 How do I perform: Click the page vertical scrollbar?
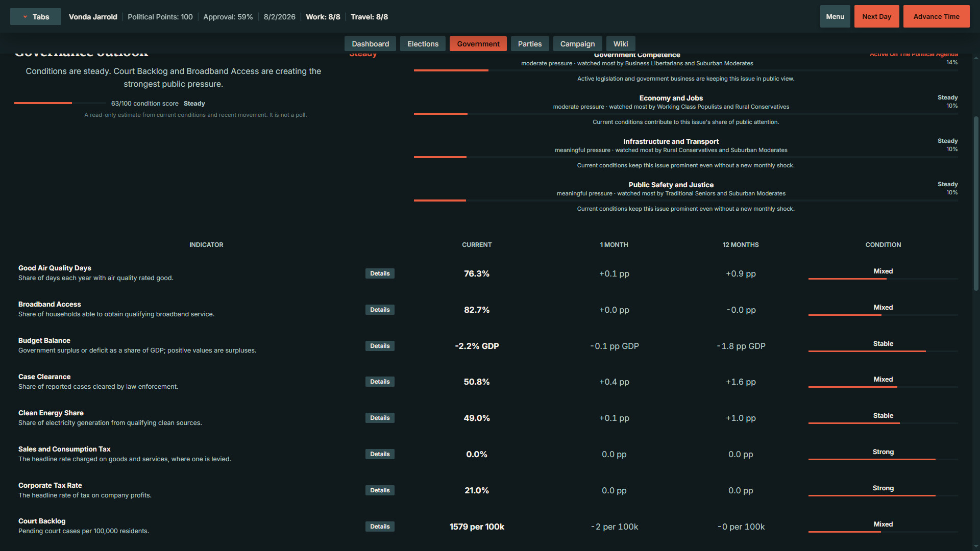976,204
